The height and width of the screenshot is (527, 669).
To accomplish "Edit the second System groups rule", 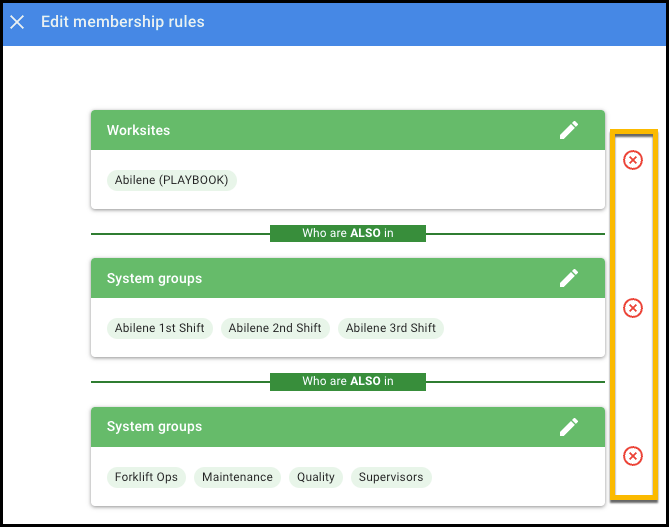I will 569,426.
